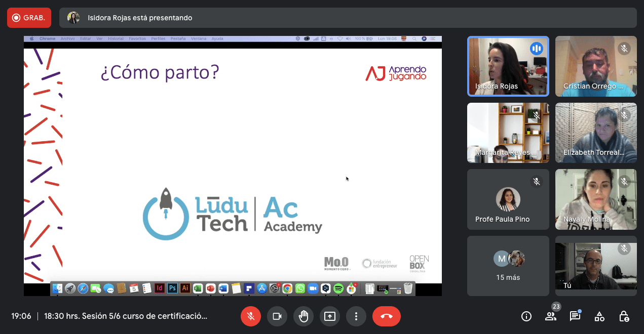
Task: Open Zoom from the shared Dock
Action: click(x=313, y=288)
